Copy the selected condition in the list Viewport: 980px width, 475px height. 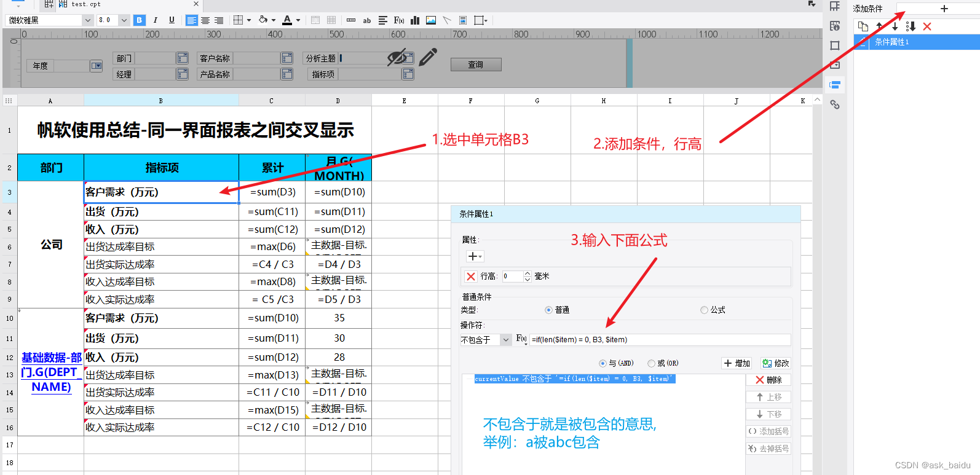[863, 26]
